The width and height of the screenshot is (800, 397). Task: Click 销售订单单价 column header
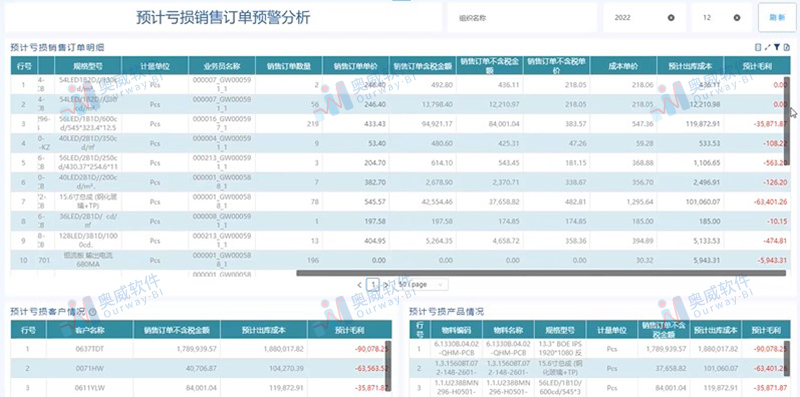pos(356,66)
